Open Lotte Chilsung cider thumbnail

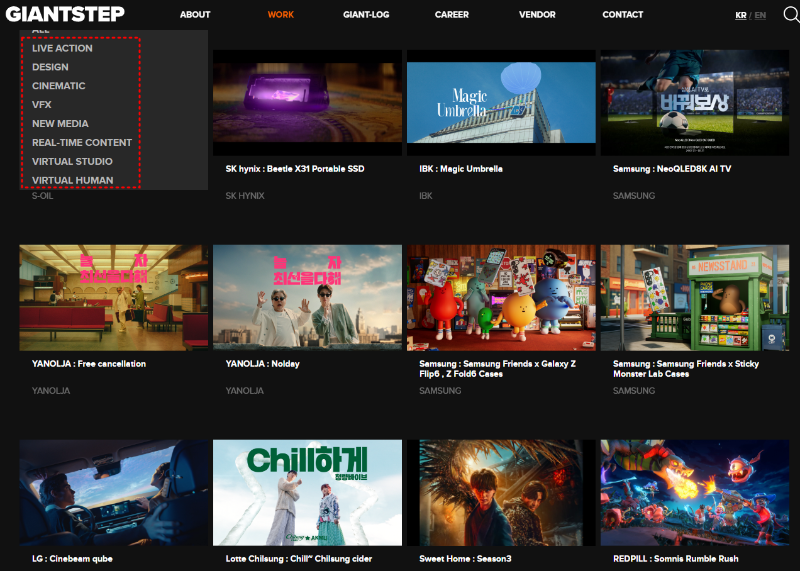(x=307, y=492)
